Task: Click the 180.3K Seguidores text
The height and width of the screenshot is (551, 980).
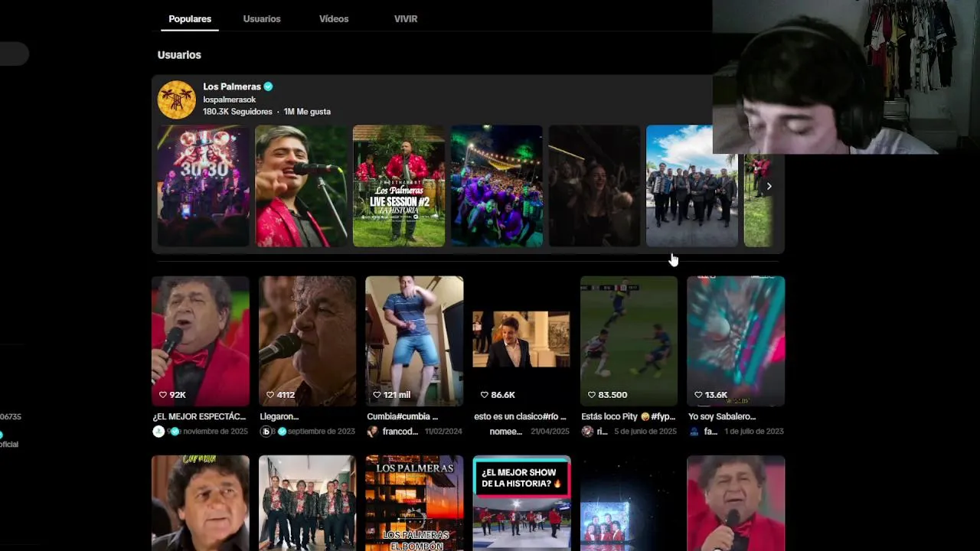Action: click(x=237, y=112)
